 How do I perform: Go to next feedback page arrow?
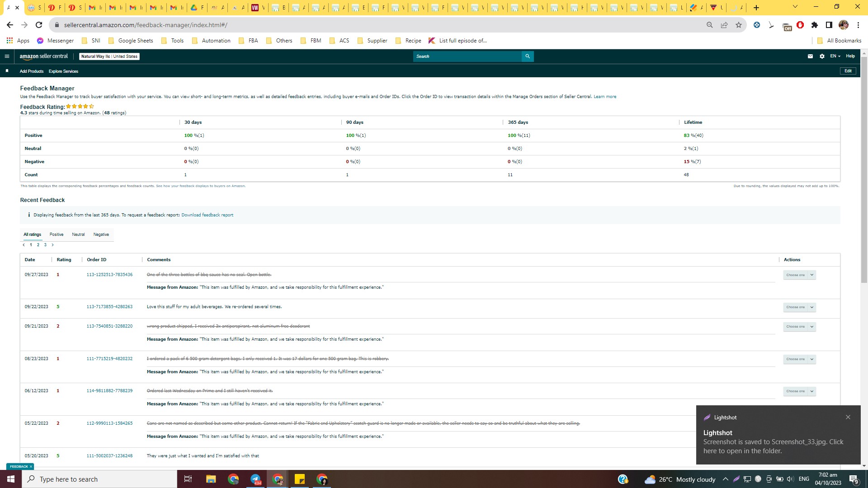(x=52, y=245)
